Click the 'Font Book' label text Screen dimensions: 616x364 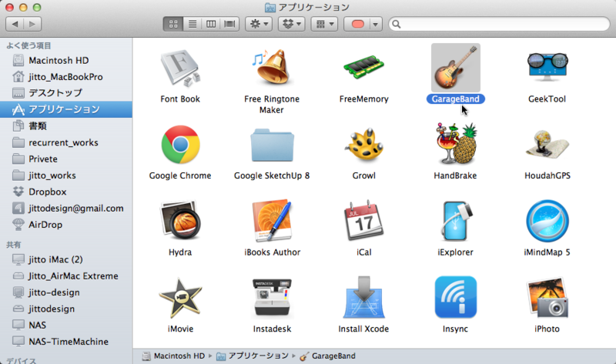click(x=180, y=99)
